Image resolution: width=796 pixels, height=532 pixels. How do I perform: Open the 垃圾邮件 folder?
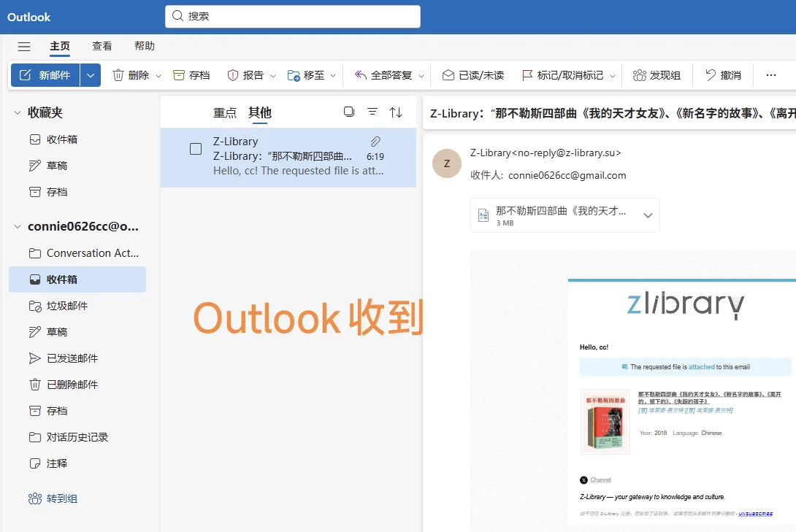(77, 306)
